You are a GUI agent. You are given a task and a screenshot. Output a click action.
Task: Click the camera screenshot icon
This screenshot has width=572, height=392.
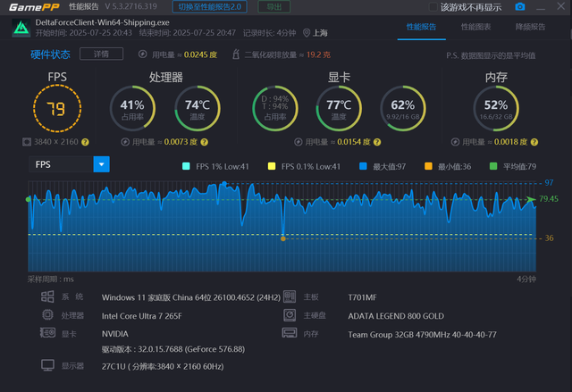click(x=520, y=6)
